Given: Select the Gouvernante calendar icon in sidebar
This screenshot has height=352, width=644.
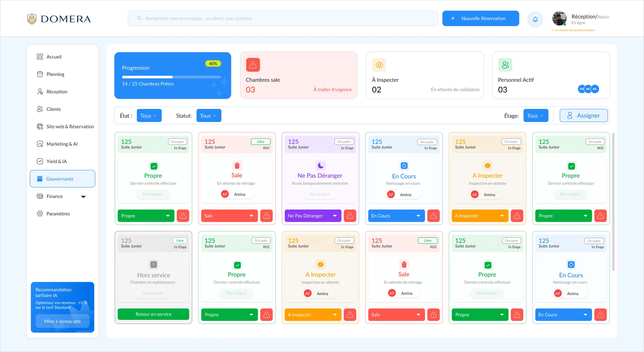Looking at the screenshot, I should [x=40, y=179].
